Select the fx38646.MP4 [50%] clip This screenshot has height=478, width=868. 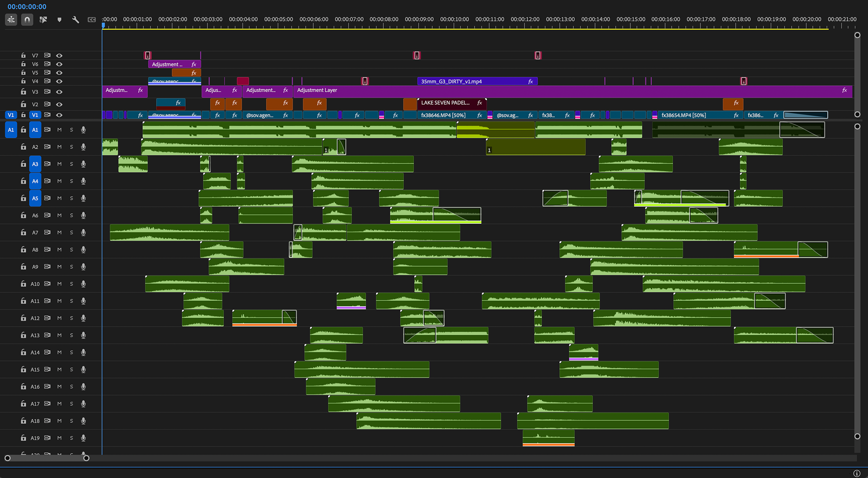pyautogui.click(x=452, y=115)
